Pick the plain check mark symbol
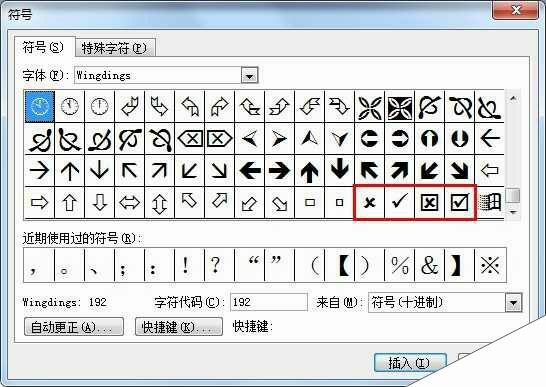546x387 pixels. [399, 202]
